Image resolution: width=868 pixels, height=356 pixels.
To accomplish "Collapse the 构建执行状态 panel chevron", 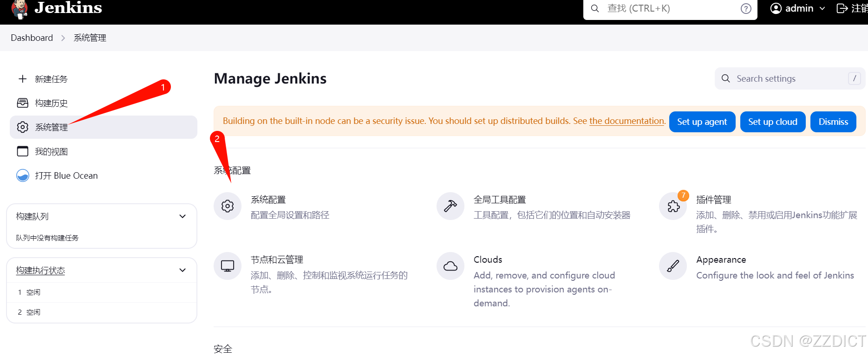I will tap(183, 270).
